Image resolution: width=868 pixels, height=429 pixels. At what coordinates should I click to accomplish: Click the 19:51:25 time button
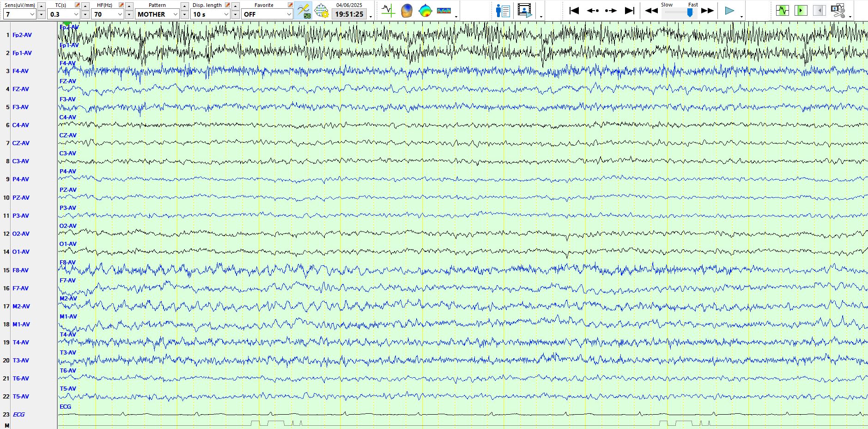pyautogui.click(x=349, y=14)
